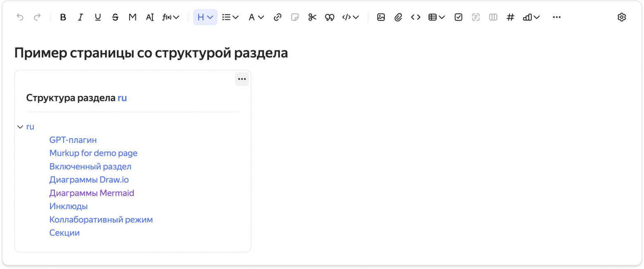Open the table insert dropdown
Screen dimensions: 644x269
tap(436, 17)
